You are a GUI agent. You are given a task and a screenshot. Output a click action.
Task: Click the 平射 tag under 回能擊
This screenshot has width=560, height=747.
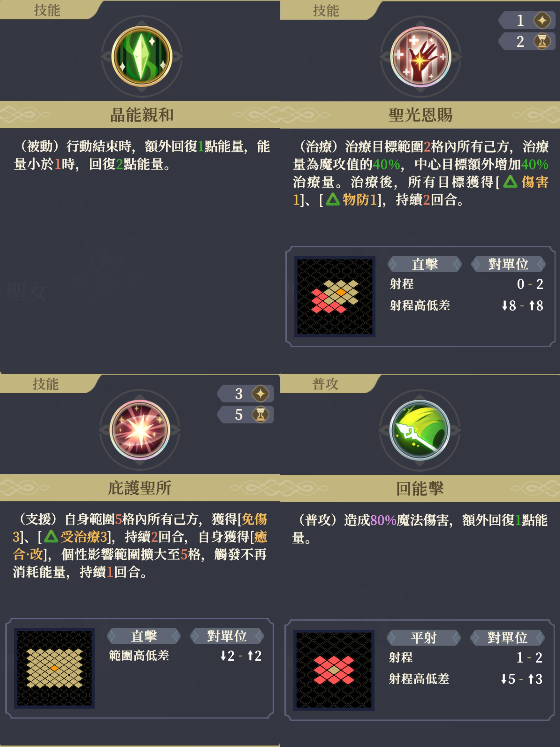424,638
